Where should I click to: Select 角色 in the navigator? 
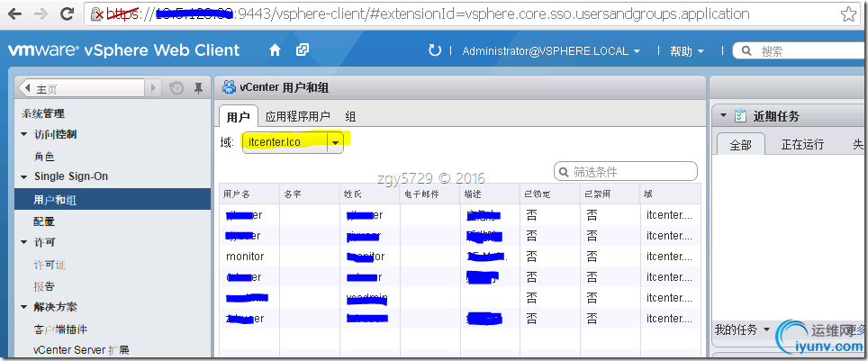point(44,158)
